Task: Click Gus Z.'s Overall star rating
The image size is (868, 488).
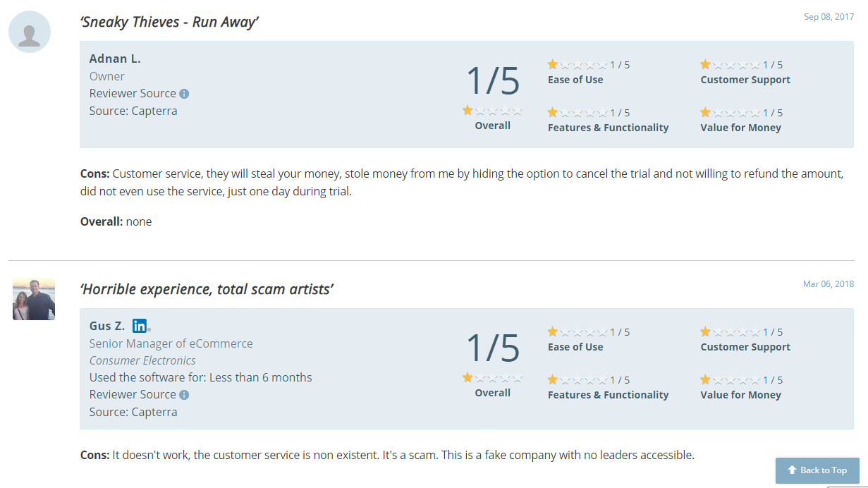Action: [492, 377]
